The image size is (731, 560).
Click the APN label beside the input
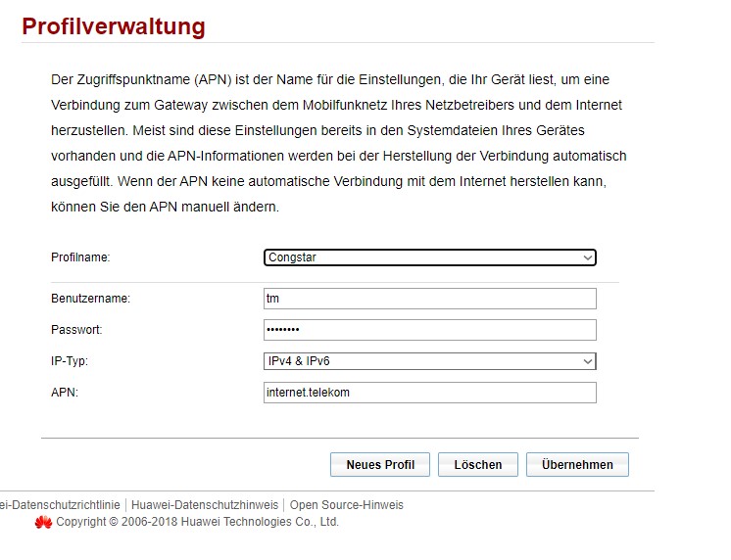click(65, 393)
